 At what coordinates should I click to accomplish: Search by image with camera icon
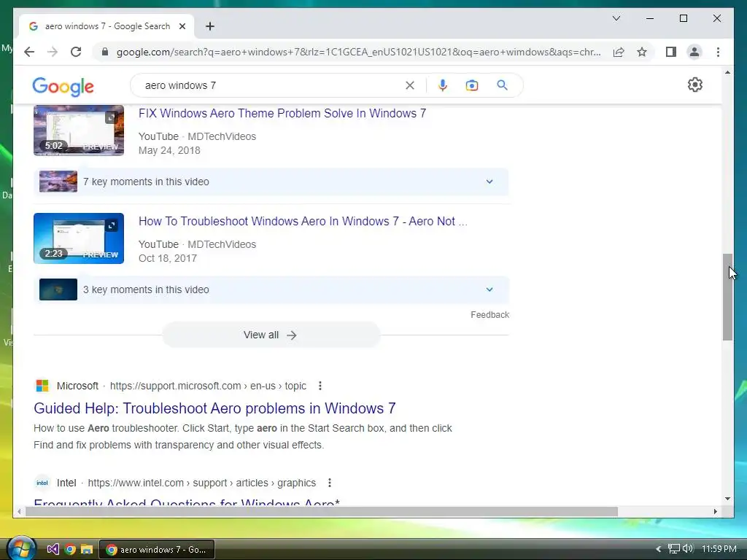click(x=472, y=85)
